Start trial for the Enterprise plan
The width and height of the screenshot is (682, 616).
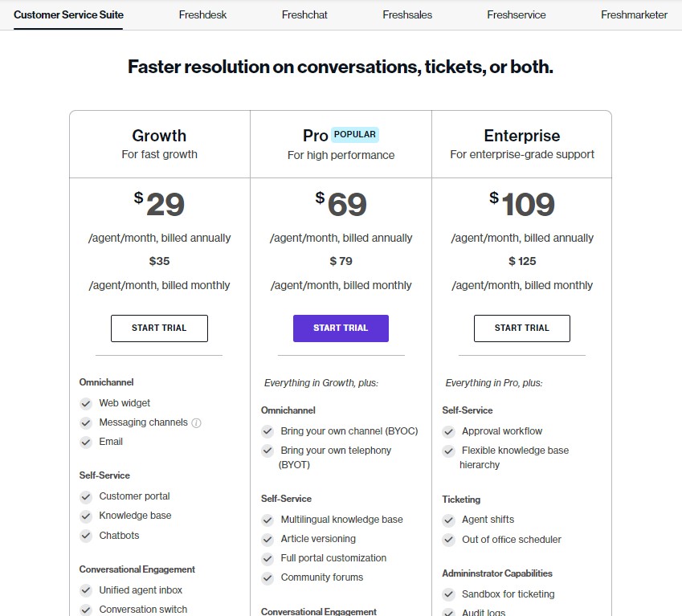click(x=522, y=328)
